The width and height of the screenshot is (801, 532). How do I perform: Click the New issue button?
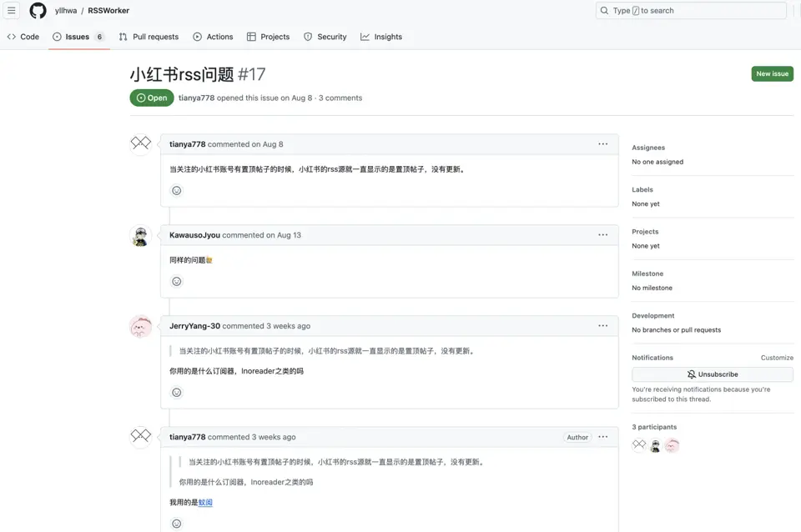point(772,73)
